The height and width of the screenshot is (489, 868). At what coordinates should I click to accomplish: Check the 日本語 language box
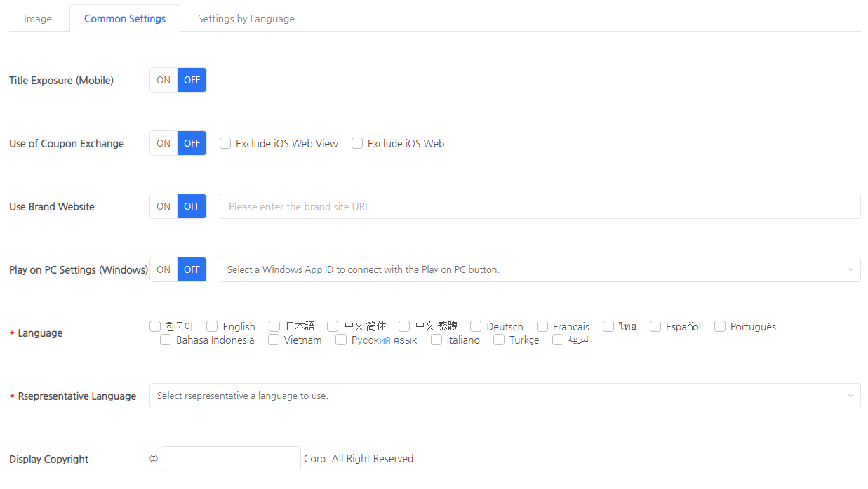(274, 326)
